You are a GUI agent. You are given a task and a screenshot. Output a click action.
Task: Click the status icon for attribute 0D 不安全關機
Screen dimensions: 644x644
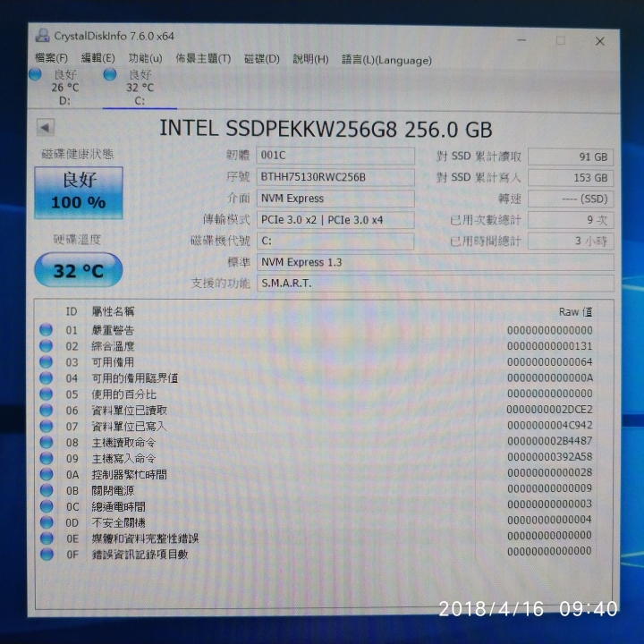47,522
